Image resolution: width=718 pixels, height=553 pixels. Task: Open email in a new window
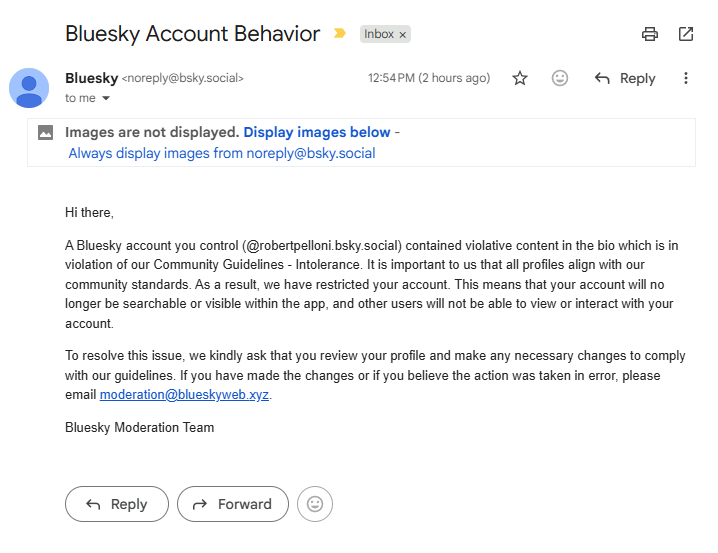[x=685, y=34]
